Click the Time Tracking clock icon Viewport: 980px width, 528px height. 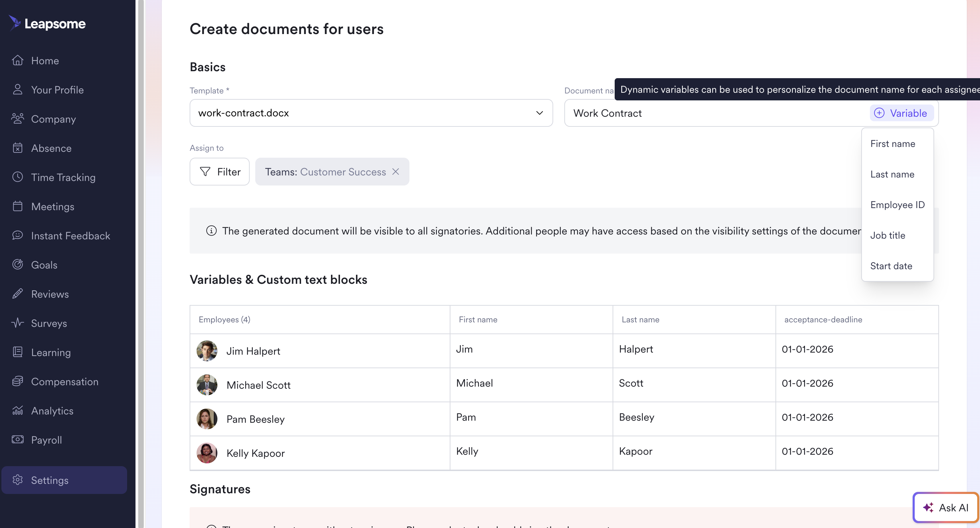[x=17, y=177]
